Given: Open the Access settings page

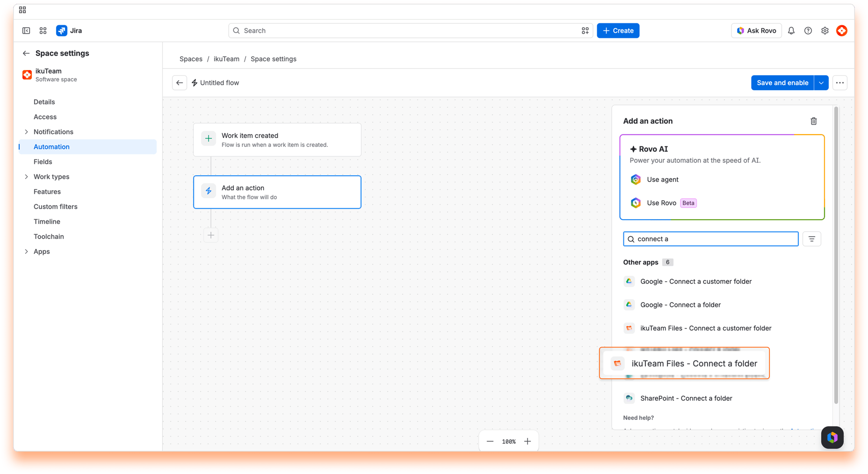Looking at the screenshot, I should (x=45, y=117).
